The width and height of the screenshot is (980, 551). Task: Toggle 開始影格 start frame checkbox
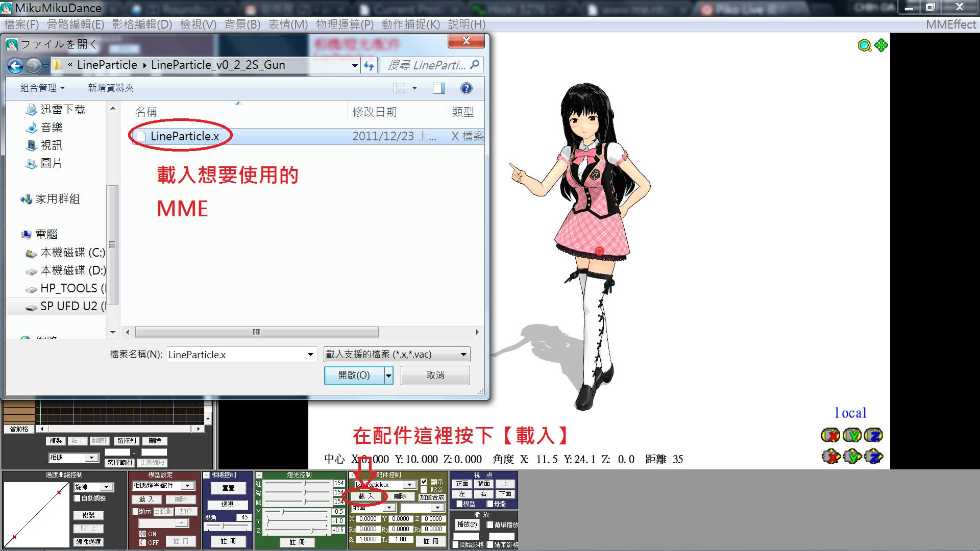click(x=455, y=544)
